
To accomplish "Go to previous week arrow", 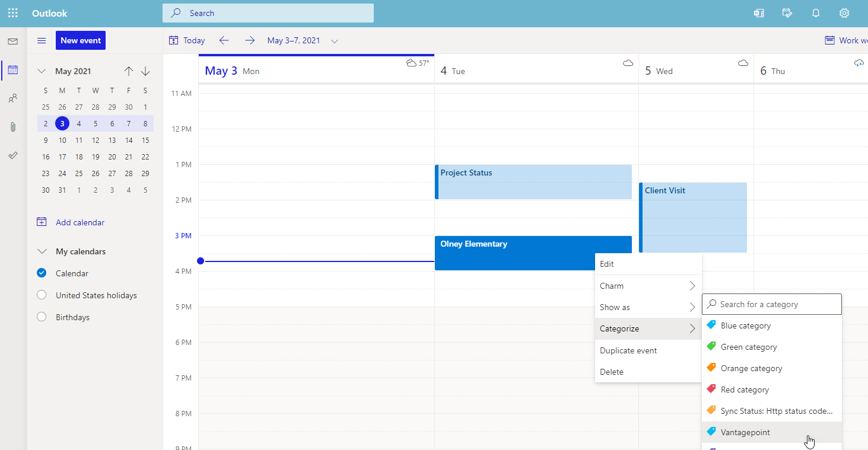I will point(224,40).
